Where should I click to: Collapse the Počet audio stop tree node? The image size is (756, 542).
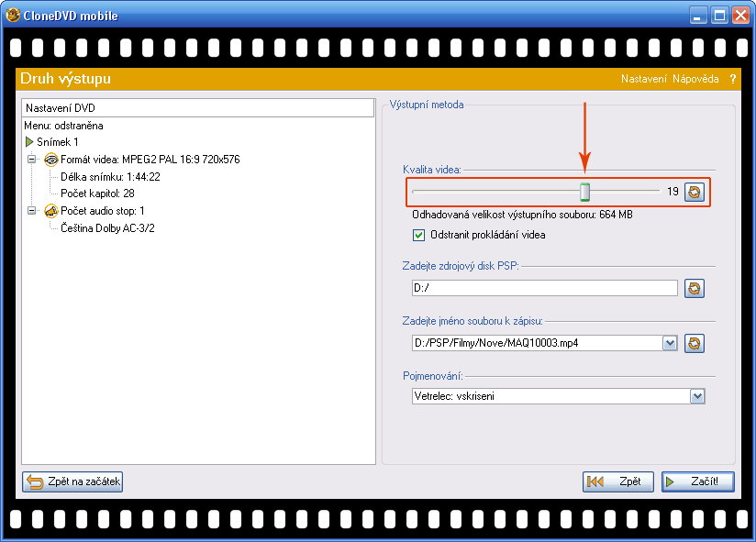click(x=31, y=211)
